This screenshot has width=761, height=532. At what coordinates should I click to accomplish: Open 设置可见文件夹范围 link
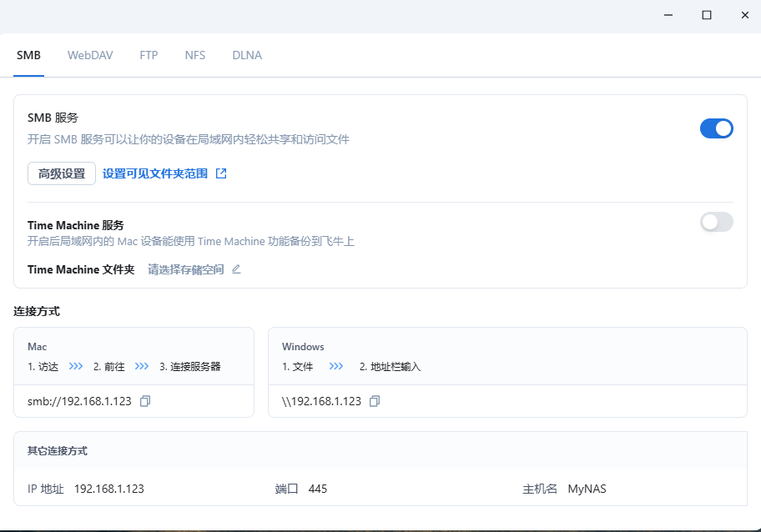tap(155, 173)
